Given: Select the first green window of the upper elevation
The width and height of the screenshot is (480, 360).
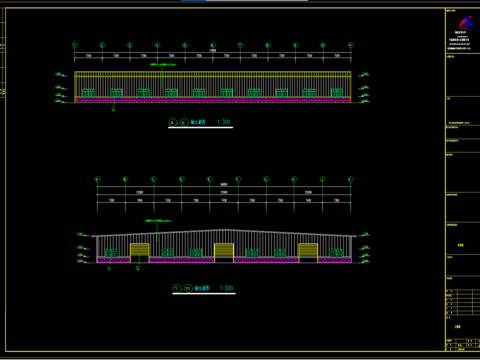Looking at the screenshot, I should pos(88,93).
